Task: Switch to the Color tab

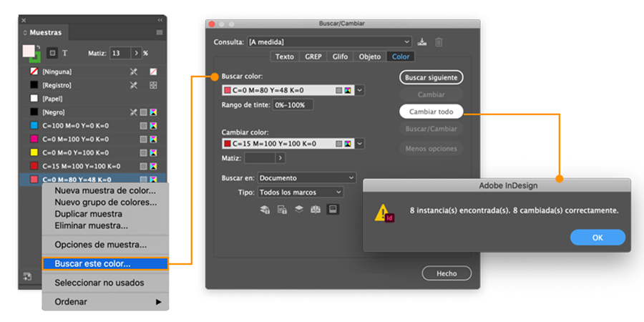Action: point(401,57)
